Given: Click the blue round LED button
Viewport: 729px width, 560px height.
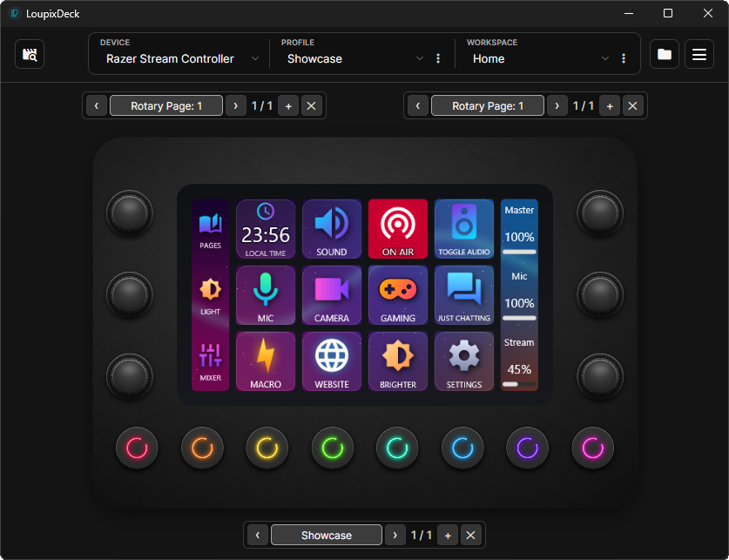Looking at the screenshot, I should 462,448.
